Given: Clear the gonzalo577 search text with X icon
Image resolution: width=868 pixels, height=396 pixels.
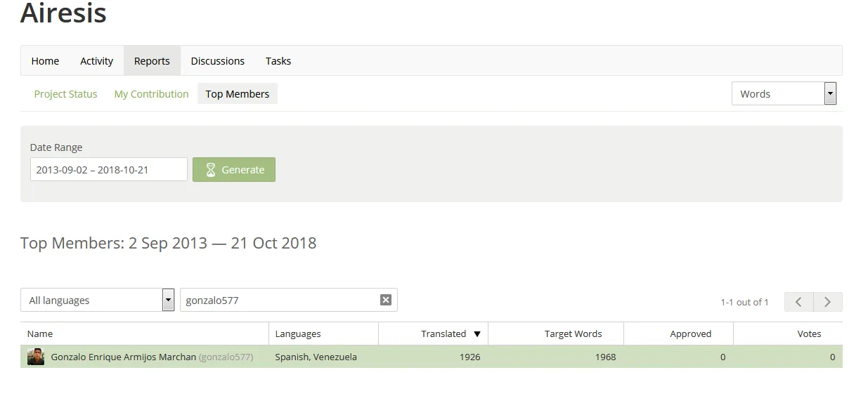Looking at the screenshot, I should click(x=386, y=300).
